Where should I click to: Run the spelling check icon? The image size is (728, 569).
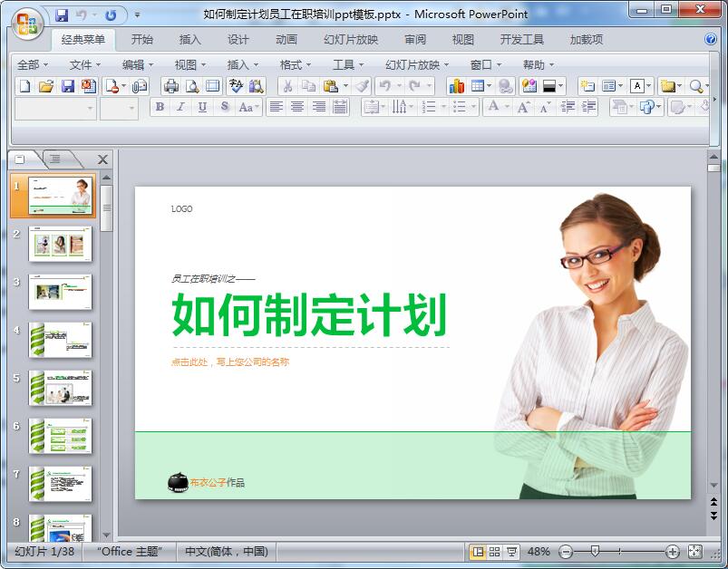[x=236, y=86]
